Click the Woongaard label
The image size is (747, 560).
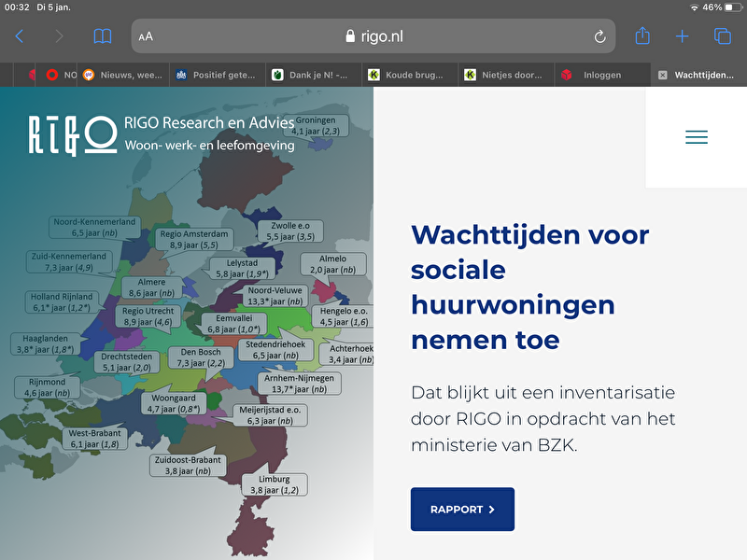pos(174,403)
